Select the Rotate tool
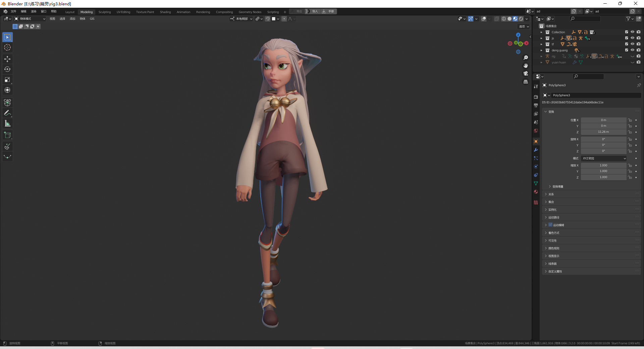This screenshot has height=349, width=644. tap(7, 69)
